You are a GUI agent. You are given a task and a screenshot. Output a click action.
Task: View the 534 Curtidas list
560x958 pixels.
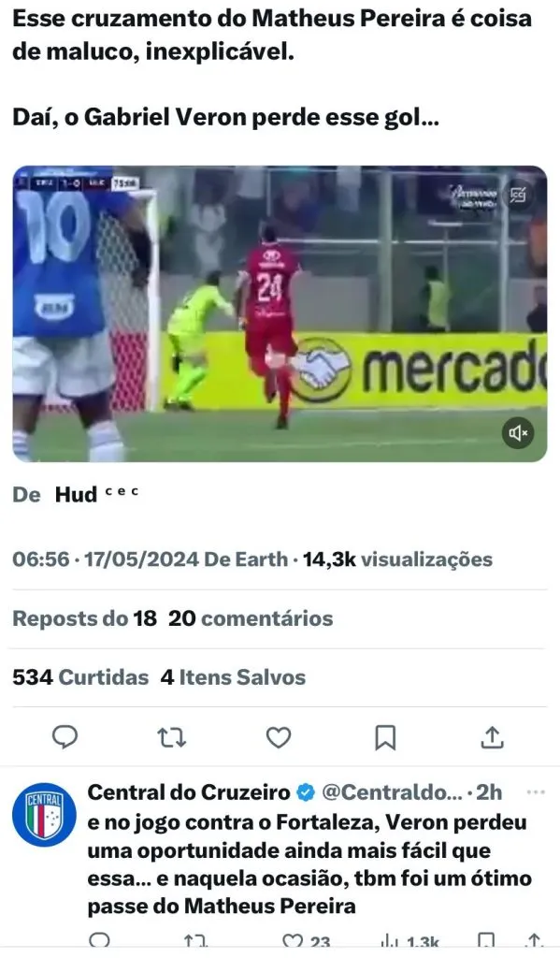[80, 677]
